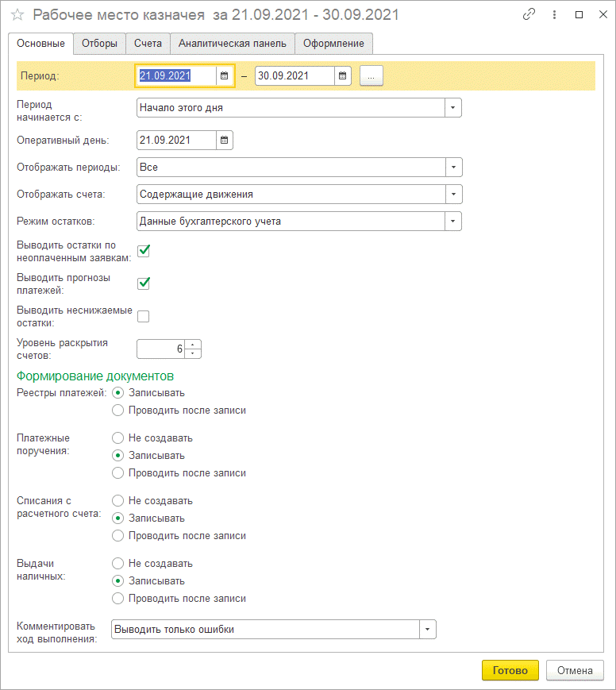The image size is (616, 690).
Task: Open calendar for period start date
Action: (x=225, y=75)
